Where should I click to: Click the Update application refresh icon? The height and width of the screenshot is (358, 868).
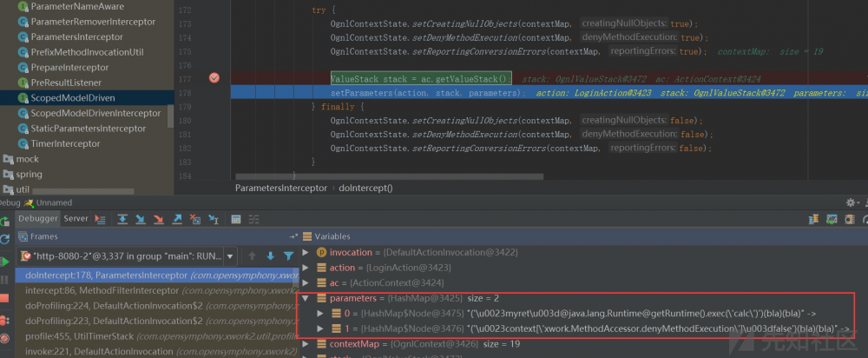4,240
